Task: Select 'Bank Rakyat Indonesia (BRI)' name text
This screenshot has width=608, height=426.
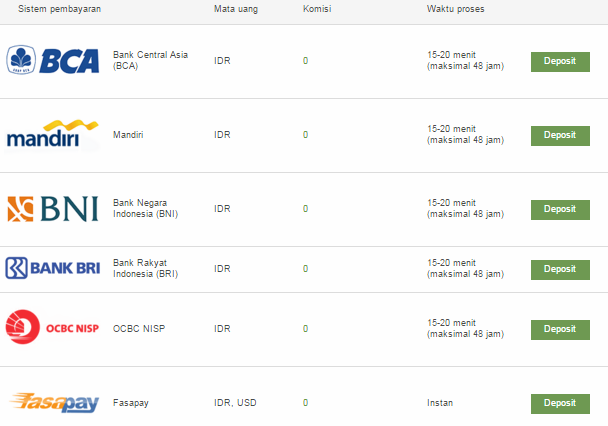Action: tap(145, 268)
